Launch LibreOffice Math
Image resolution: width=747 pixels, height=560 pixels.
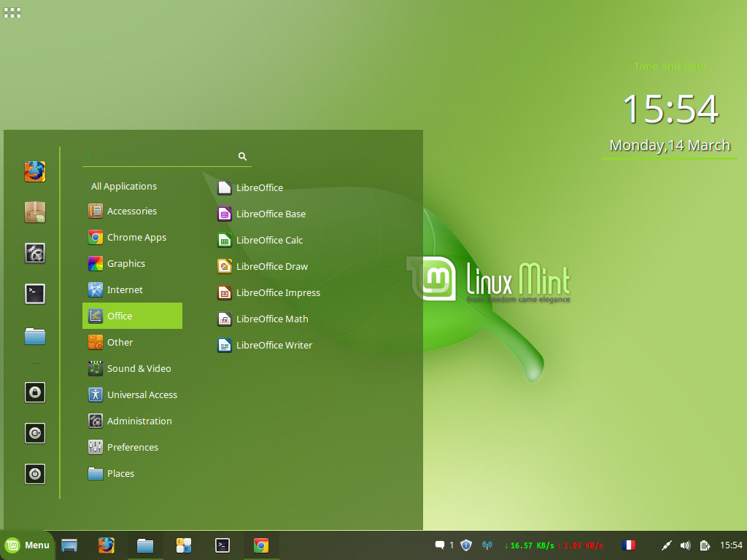pyautogui.click(x=263, y=319)
